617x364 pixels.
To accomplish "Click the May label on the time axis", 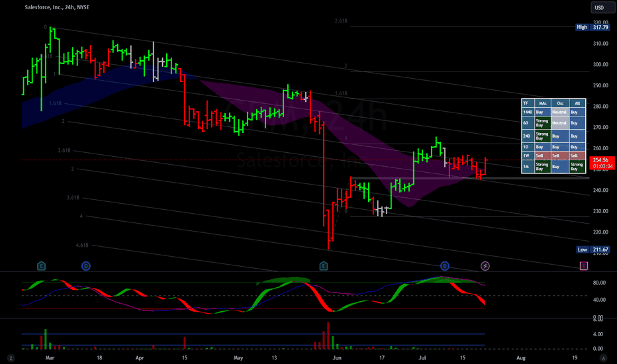I will (238, 357).
